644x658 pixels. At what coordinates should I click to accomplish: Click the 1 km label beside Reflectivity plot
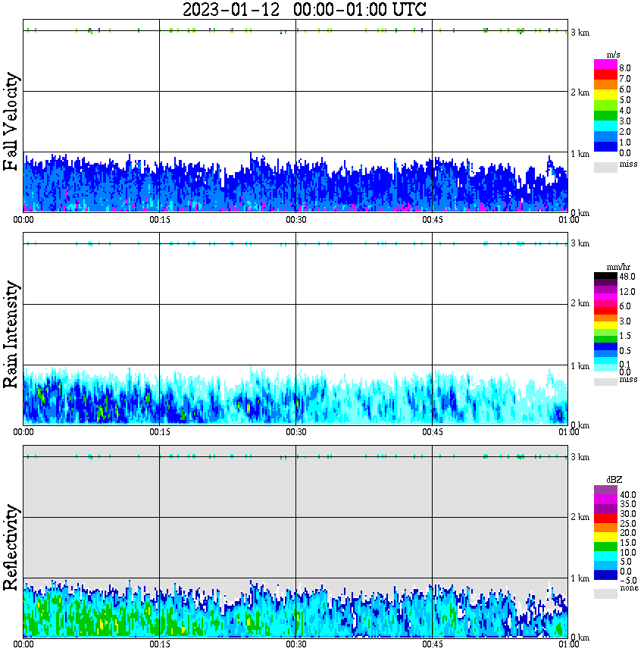pos(580,578)
